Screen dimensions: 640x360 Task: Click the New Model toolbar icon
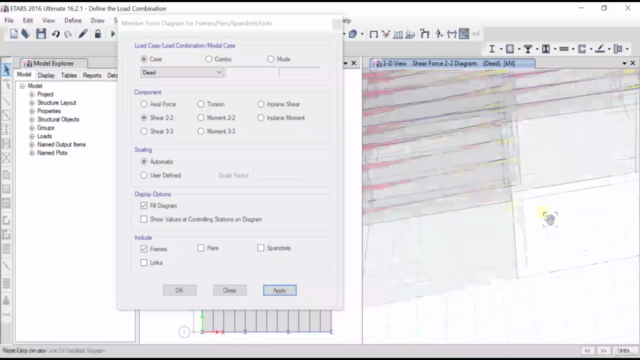13,34
